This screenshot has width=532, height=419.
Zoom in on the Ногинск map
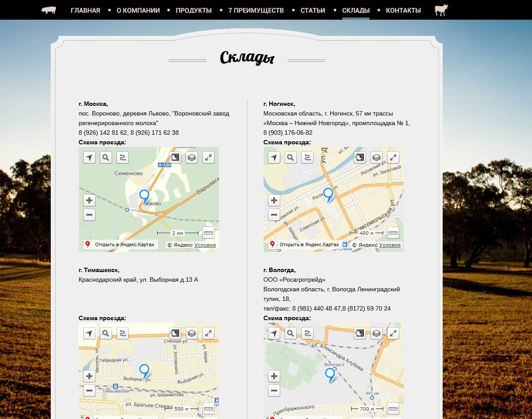[x=274, y=200]
